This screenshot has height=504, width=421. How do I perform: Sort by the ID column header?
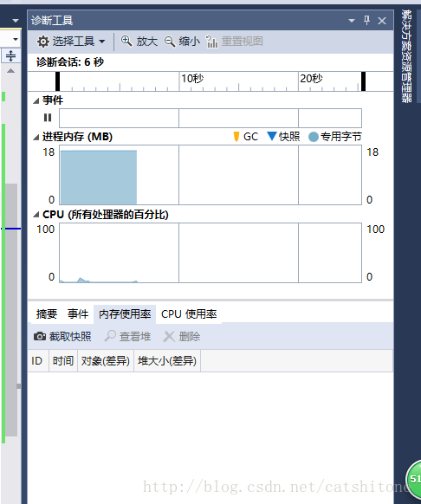click(x=38, y=361)
